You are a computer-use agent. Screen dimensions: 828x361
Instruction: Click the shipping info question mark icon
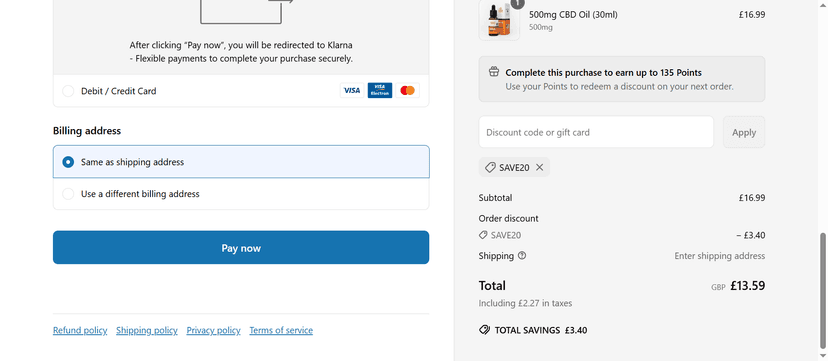coord(522,255)
